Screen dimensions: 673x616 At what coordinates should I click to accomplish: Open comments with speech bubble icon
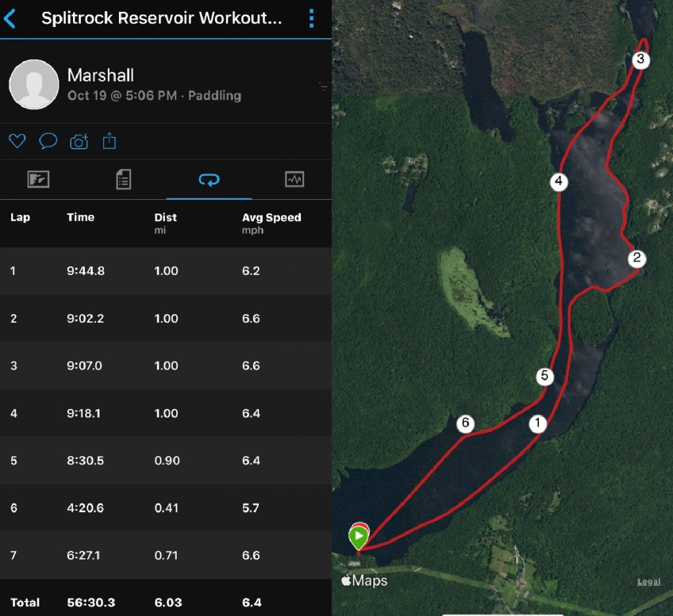[x=48, y=141]
